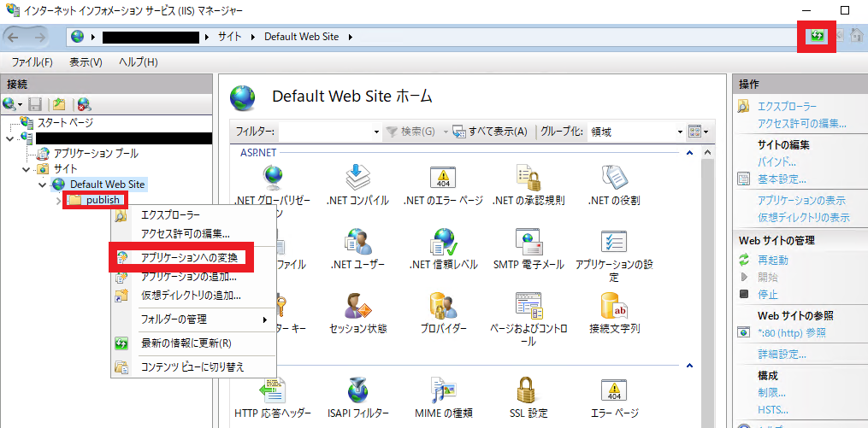
Task: Collapse the Default Web Site tree node
Action: [x=43, y=185]
